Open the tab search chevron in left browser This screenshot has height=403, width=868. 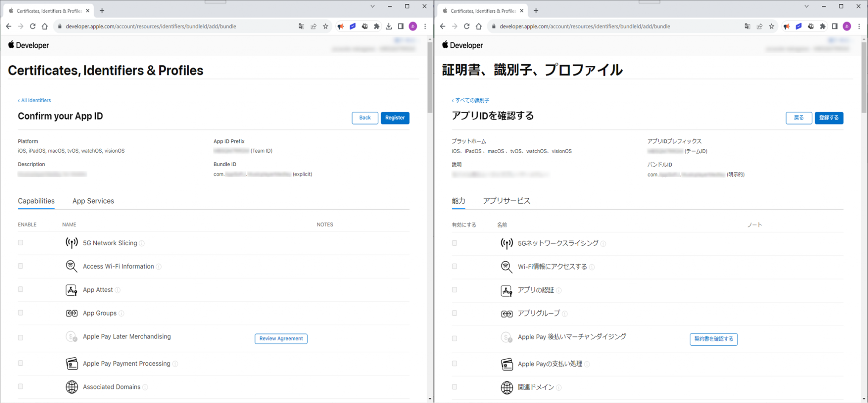(x=373, y=6)
